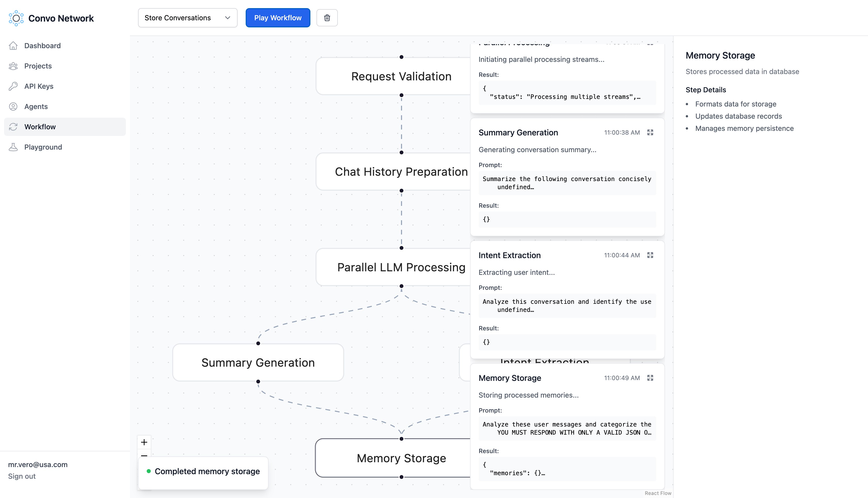Expand the Summary Generation log card
Screen dimensions: 868x498
click(x=650, y=132)
